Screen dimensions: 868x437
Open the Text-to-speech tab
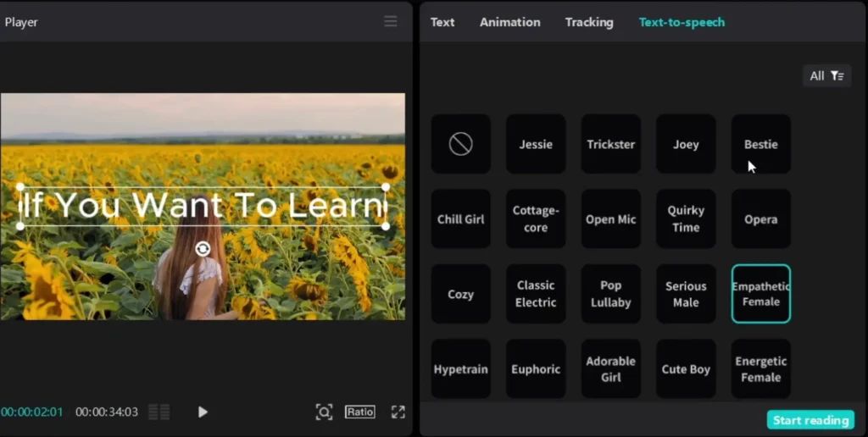pos(682,22)
